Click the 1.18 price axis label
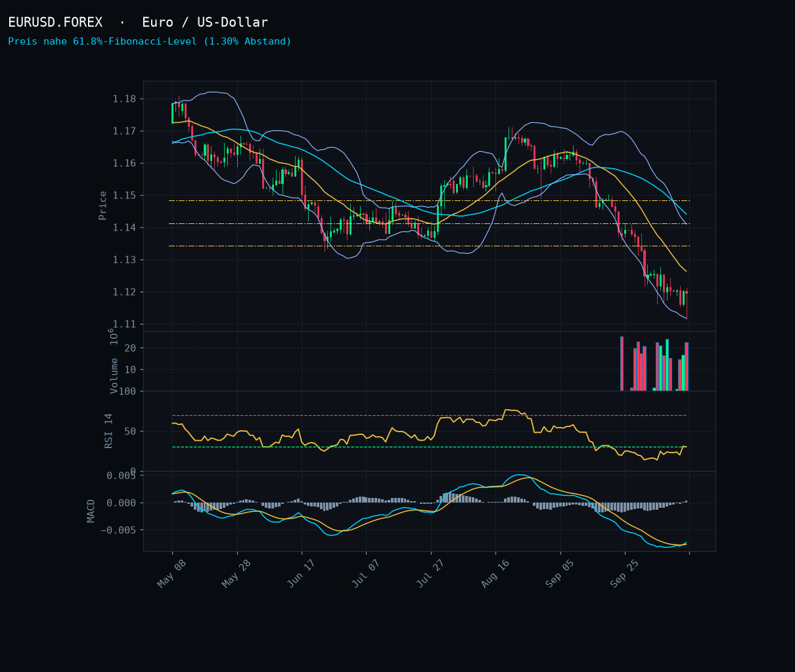 124,99
